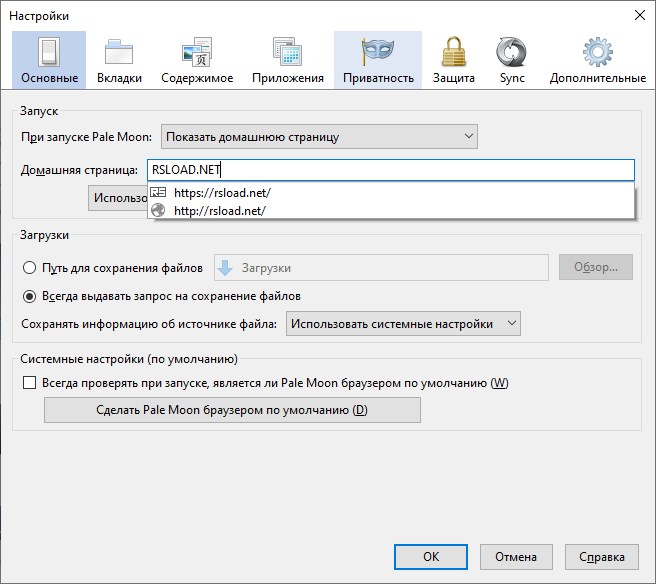The width and height of the screenshot is (656, 584).
Task: Switch to the Вкладки tab
Action: [x=119, y=60]
